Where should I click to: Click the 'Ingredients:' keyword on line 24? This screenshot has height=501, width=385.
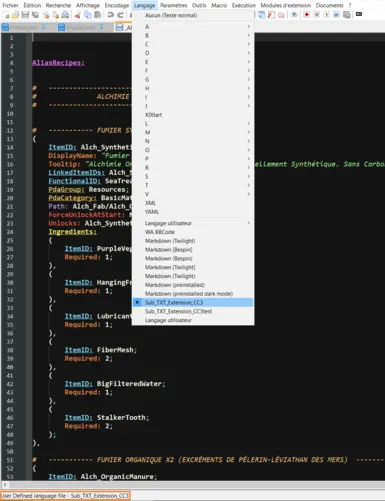72,232
